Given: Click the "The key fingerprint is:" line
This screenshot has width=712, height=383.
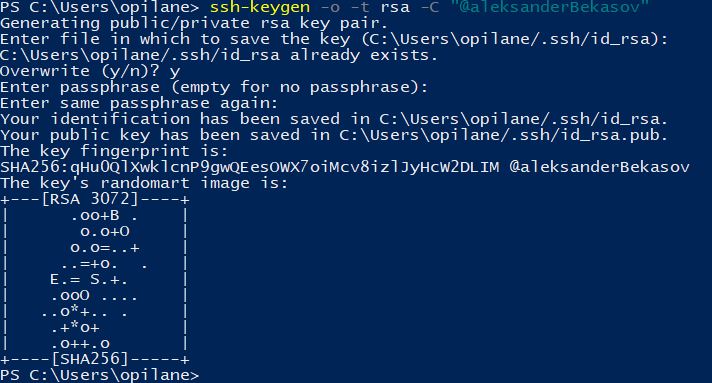Looking at the screenshot, I should (114, 151).
